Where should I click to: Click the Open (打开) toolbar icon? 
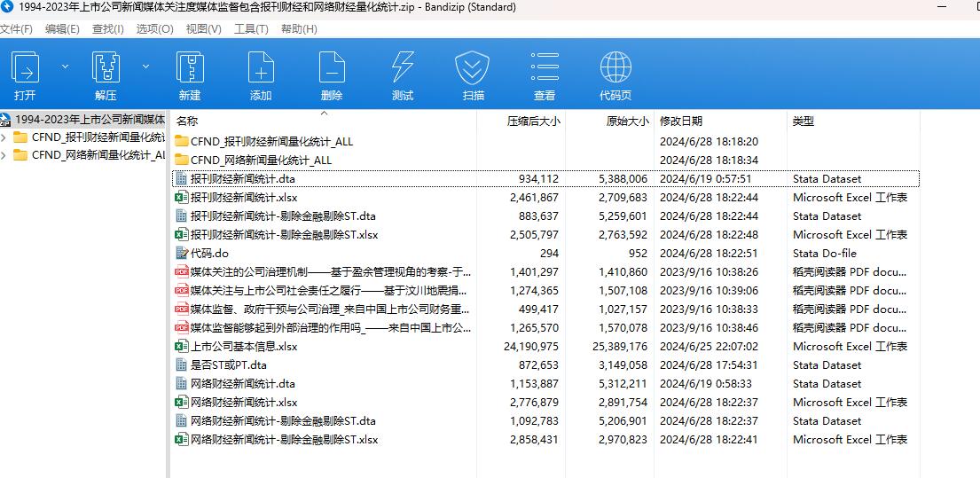pyautogui.click(x=26, y=67)
